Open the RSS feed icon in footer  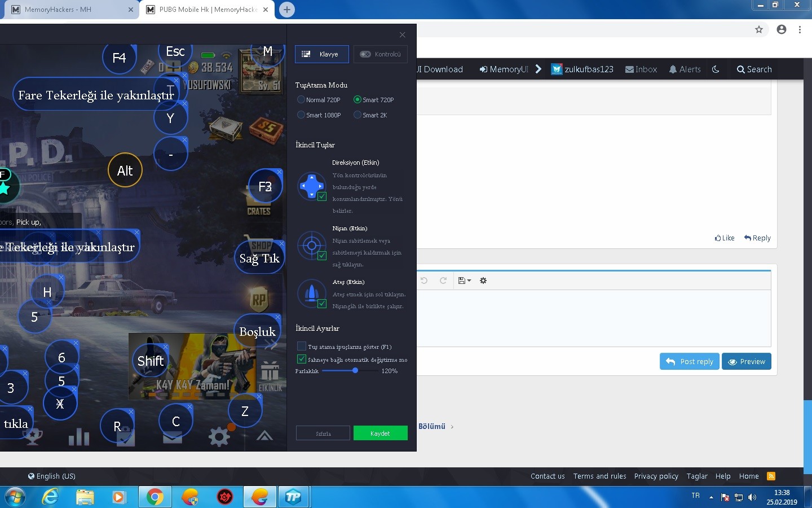771,476
